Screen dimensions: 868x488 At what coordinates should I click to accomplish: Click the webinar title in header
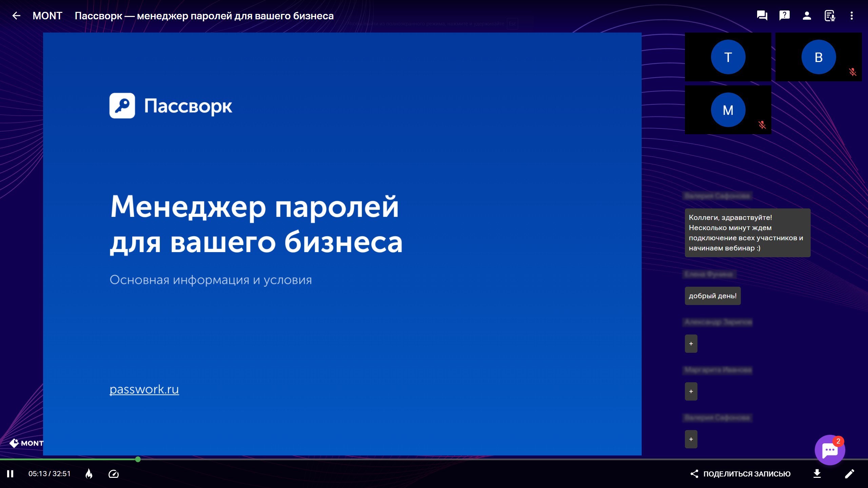[x=204, y=16]
